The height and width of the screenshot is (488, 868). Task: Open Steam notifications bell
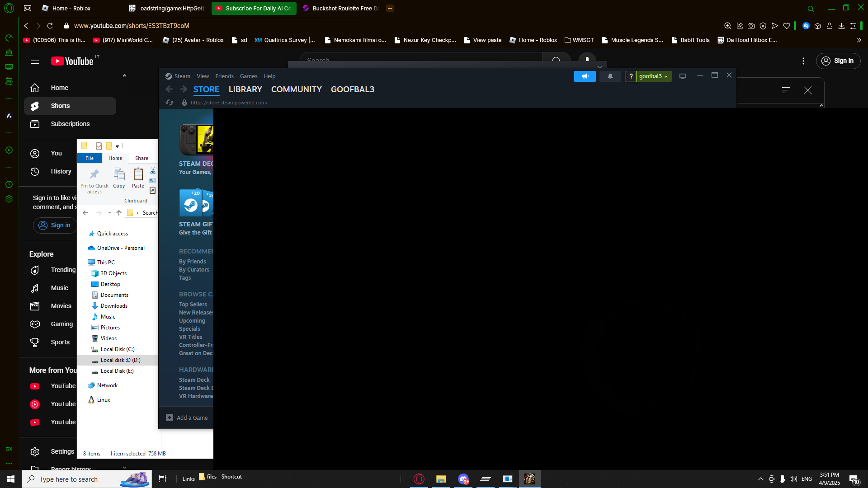[x=610, y=76]
